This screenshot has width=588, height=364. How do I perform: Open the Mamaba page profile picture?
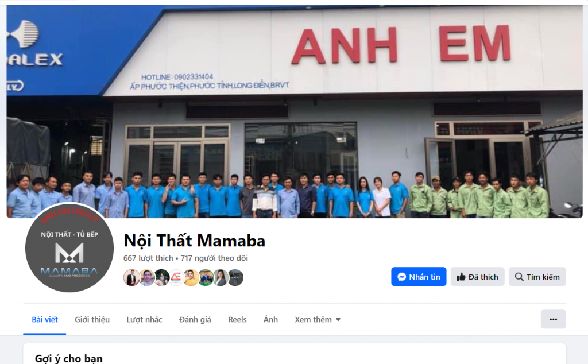(69, 248)
